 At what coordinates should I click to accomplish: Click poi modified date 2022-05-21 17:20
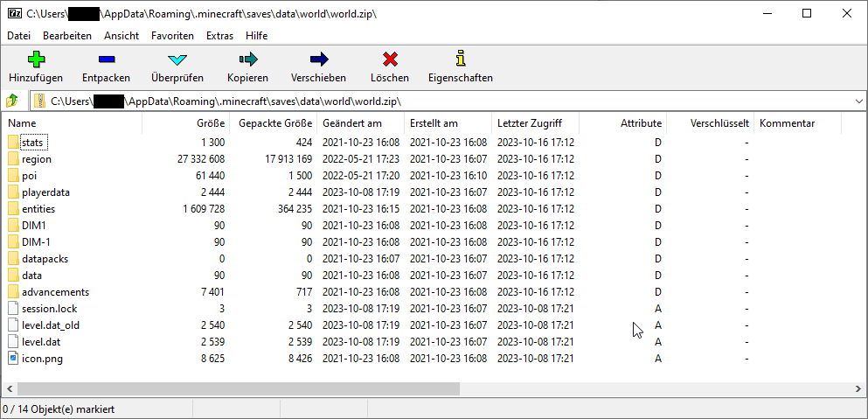point(361,176)
